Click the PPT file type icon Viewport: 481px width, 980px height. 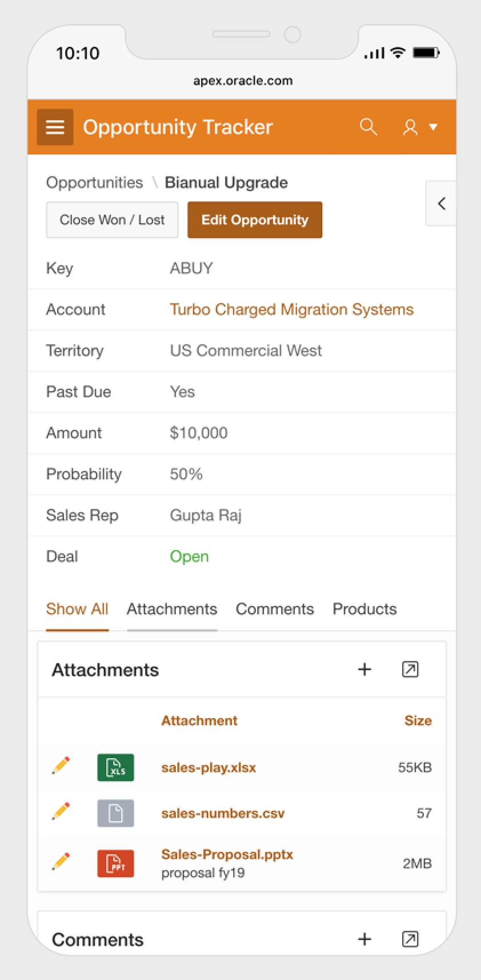point(116,863)
